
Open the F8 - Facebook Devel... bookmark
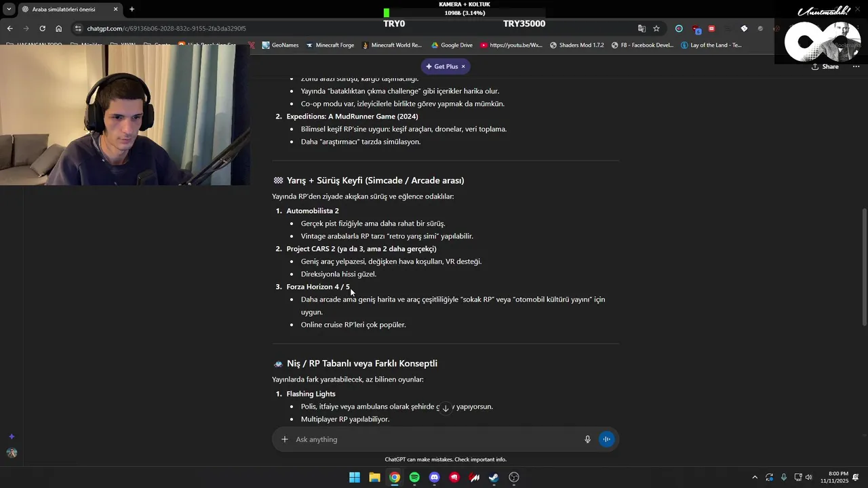point(642,45)
